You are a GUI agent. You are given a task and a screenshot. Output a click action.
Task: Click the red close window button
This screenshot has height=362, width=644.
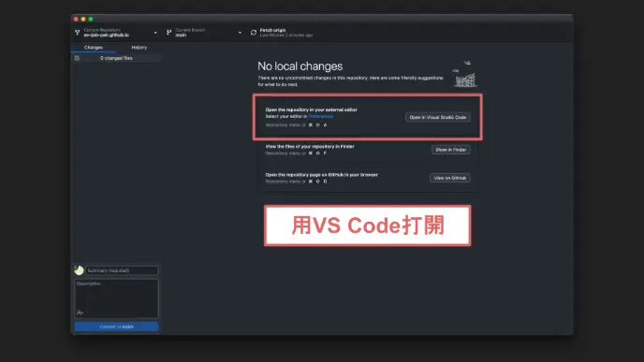[76, 19]
